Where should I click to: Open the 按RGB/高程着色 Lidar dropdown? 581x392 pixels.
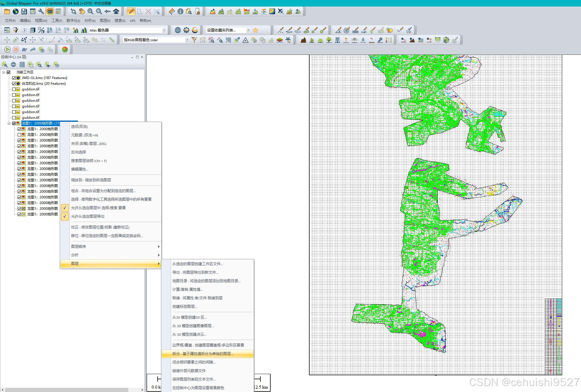point(187,40)
